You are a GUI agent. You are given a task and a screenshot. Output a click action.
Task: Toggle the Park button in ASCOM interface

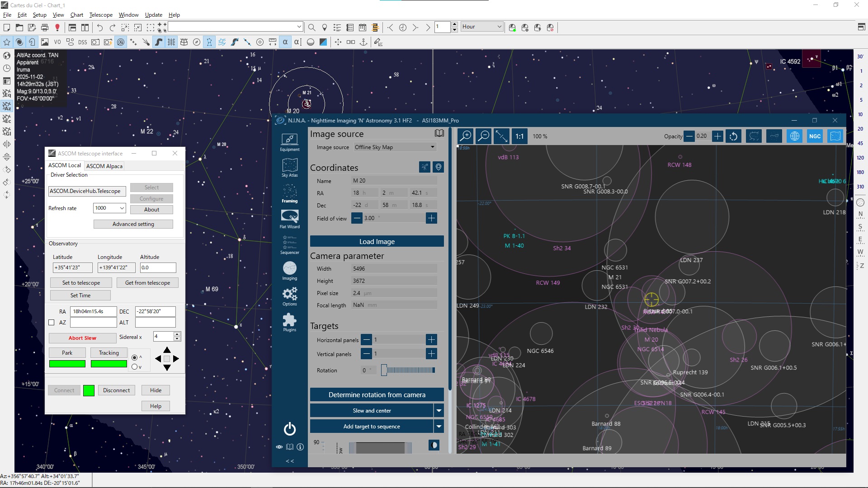click(67, 353)
